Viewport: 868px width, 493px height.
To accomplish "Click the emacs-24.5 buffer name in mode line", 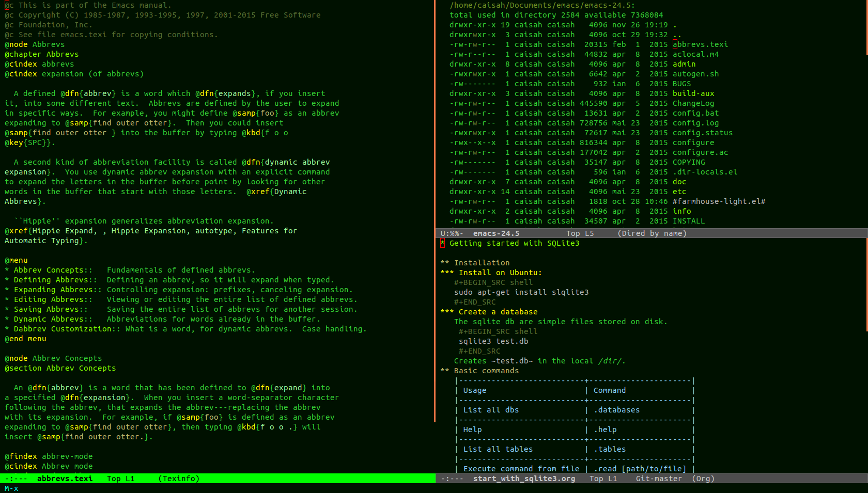I will pyautogui.click(x=496, y=233).
